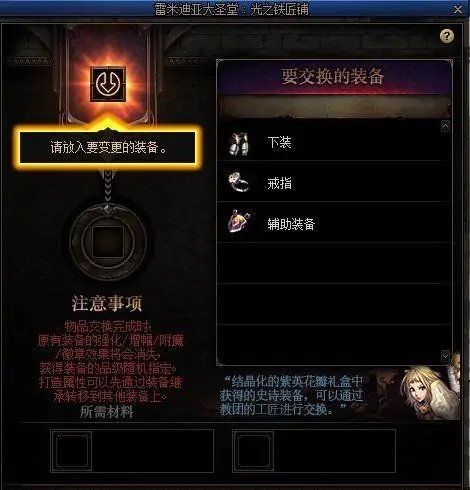Click the first empty row below 辅助装备
The image size is (470, 490).
[334, 263]
